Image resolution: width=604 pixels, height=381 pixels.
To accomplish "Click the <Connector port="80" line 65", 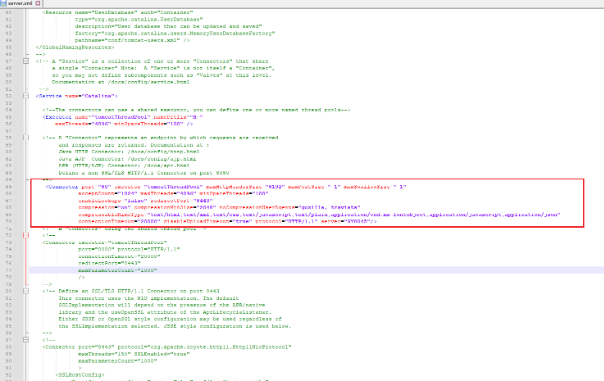I will (x=226, y=187).
